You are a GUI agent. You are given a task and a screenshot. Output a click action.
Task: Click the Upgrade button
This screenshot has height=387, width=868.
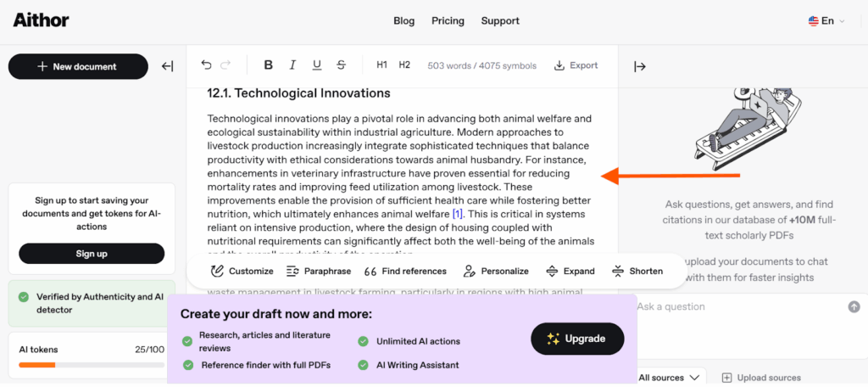[577, 339]
